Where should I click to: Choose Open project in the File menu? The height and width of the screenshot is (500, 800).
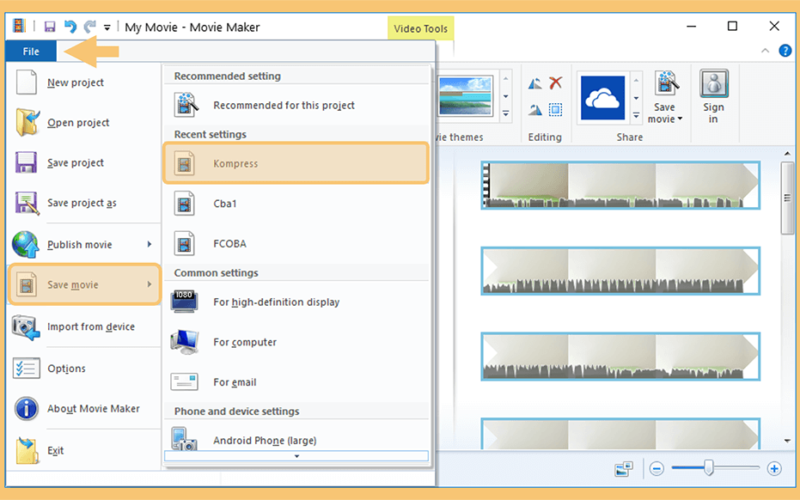[83, 123]
